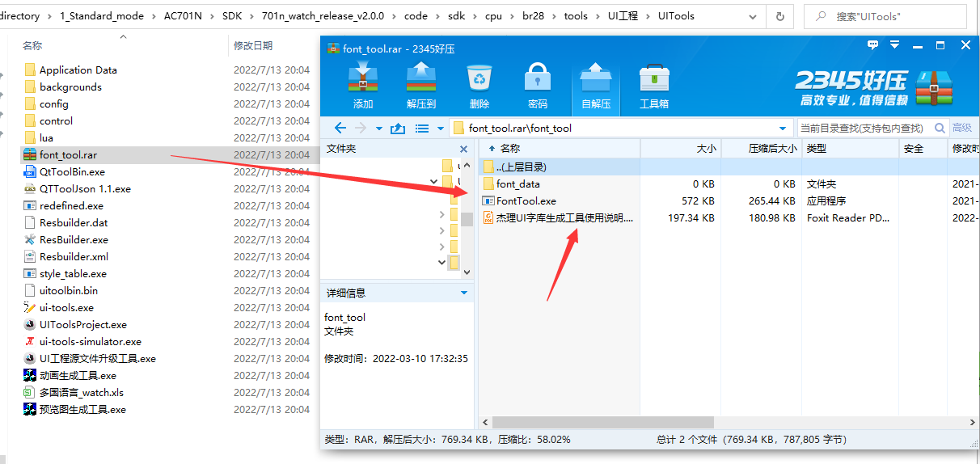Image resolution: width=980 pixels, height=464 pixels.
Task: Sort archive list by 名称 column header
Action: [560, 149]
